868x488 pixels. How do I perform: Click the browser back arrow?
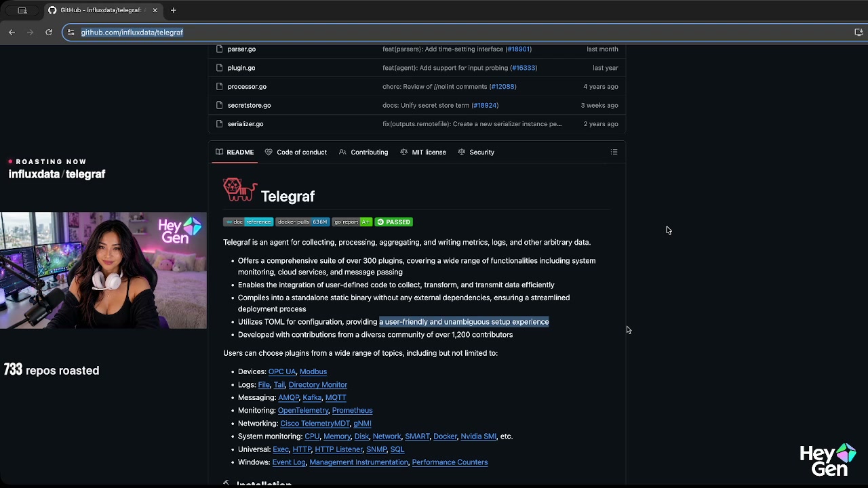point(12,32)
